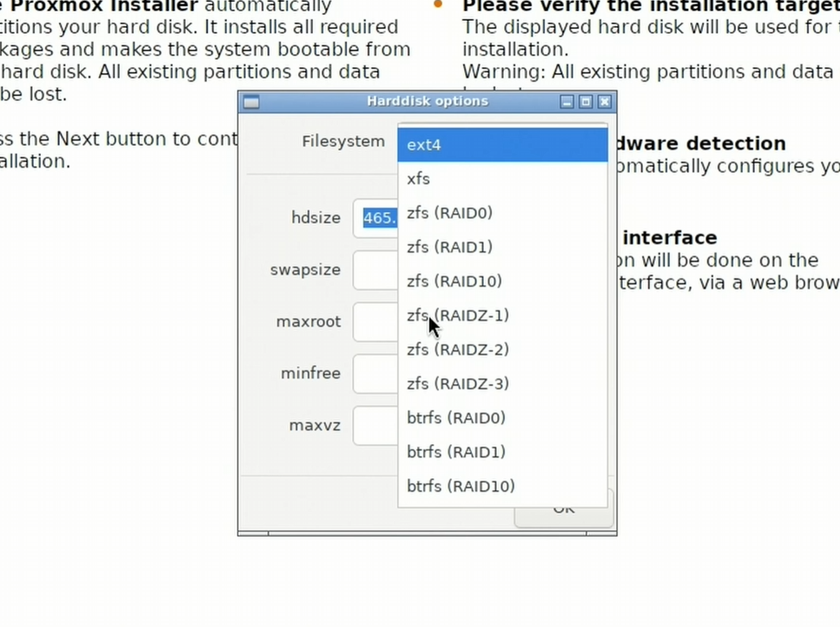840x627 pixels.
Task: Select zfs (RAID0) option
Action: coord(502,213)
